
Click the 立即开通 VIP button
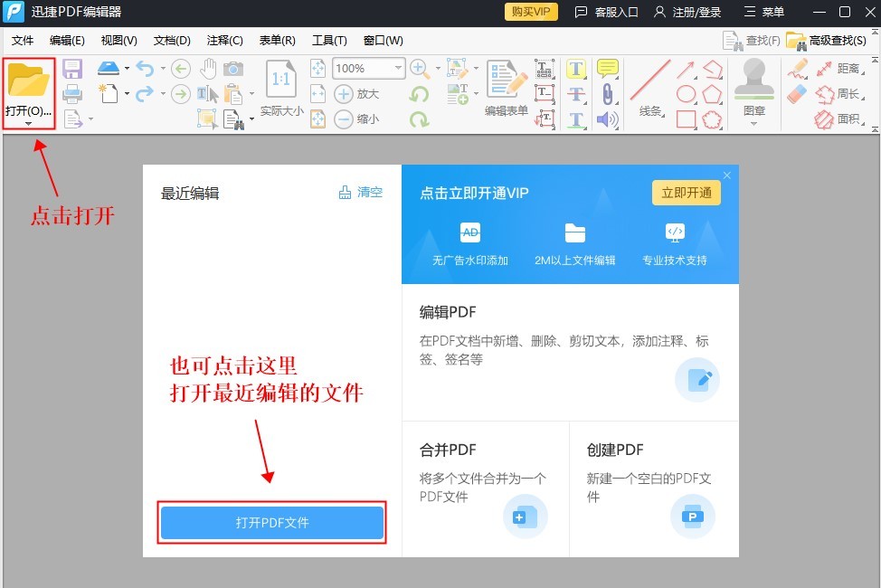(x=686, y=193)
